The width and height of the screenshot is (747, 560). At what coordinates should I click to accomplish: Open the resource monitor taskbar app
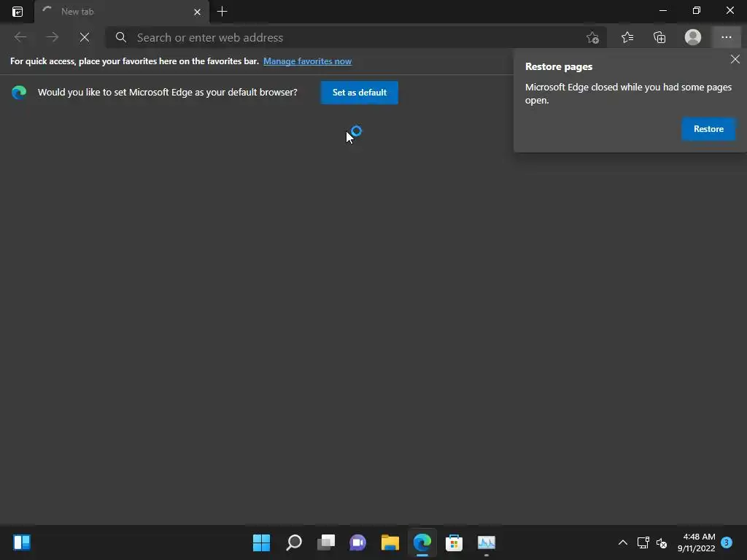click(x=487, y=542)
